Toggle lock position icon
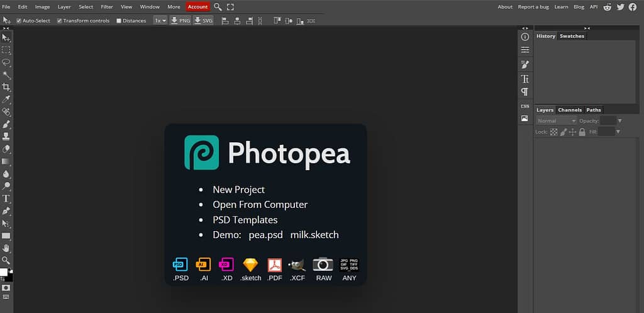The width and height of the screenshot is (644, 313). pos(572,132)
